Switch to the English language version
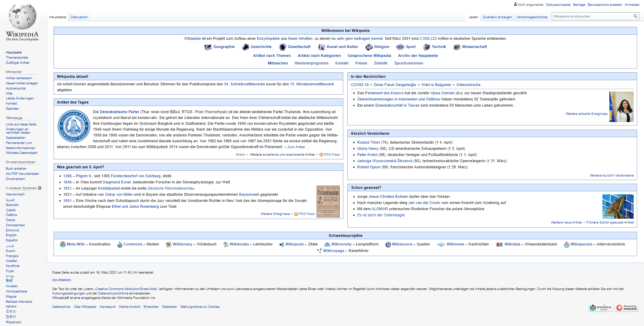Screen dimensions: 644x326 11,235
